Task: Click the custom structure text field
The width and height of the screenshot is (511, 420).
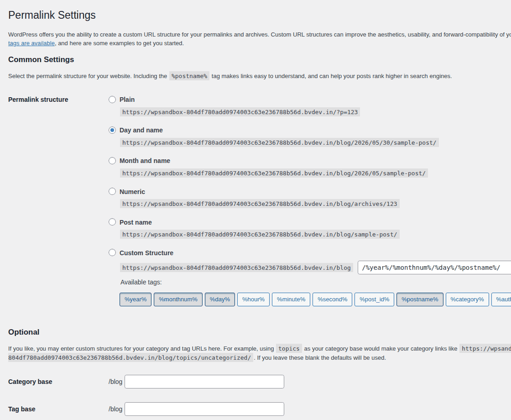Action: (434, 268)
